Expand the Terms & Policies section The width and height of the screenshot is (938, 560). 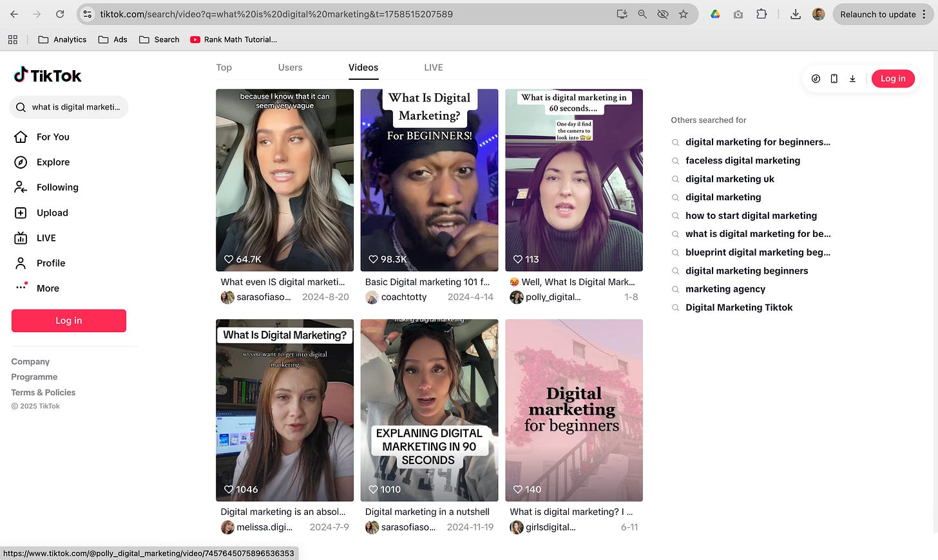43,393
